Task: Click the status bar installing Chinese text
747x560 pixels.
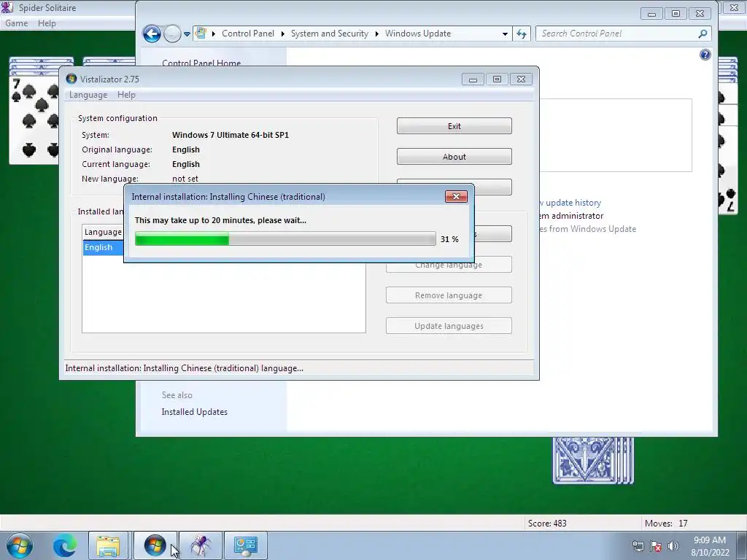Action: (x=185, y=368)
